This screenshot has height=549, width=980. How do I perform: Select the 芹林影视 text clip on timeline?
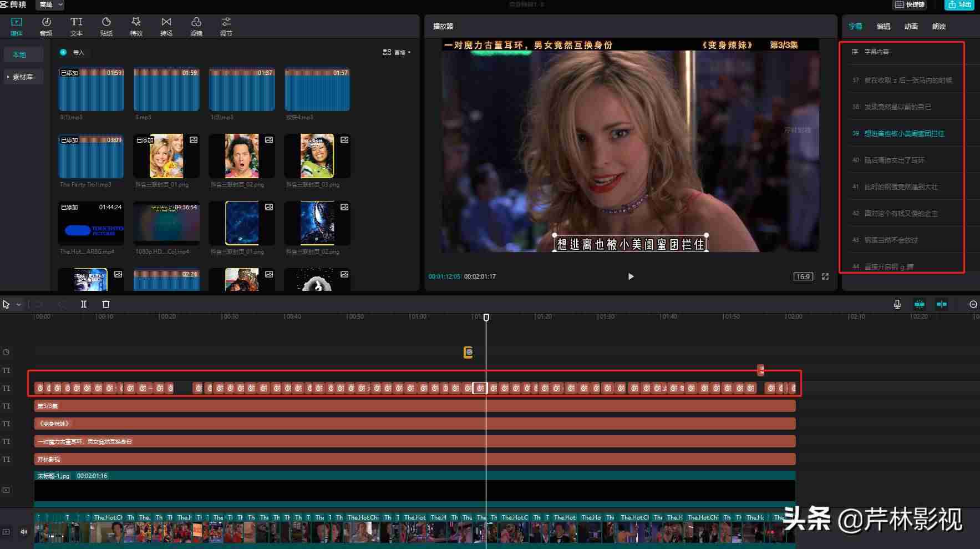point(415,459)
